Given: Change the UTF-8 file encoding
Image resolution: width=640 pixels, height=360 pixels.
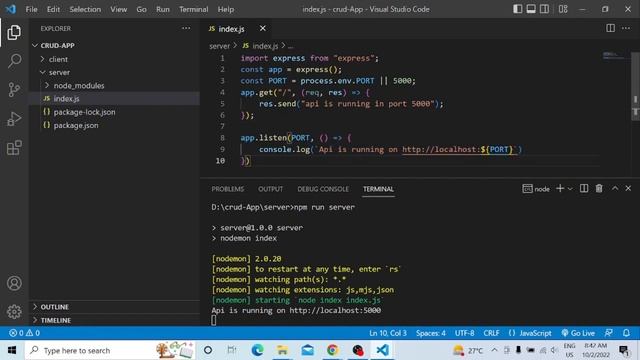Looking at the screenshot, I should point(464,333).
